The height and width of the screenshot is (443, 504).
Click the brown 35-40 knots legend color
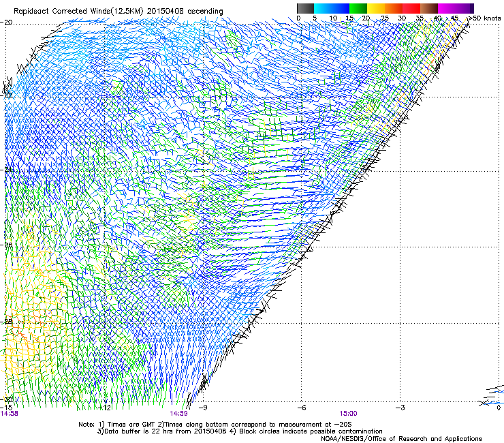pyautogui.click(x=429, y=8)
